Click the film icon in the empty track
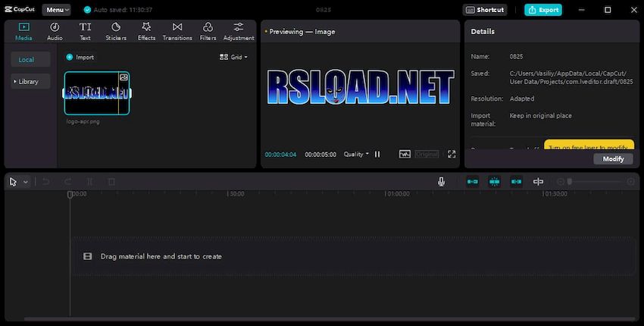The image size is (644, 326). [87, 256]
